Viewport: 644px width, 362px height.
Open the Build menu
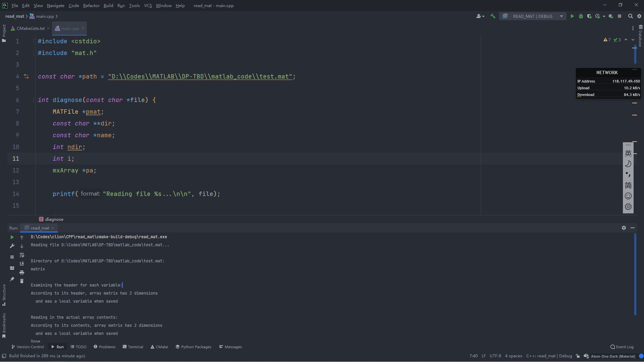[x=108, y=5]
